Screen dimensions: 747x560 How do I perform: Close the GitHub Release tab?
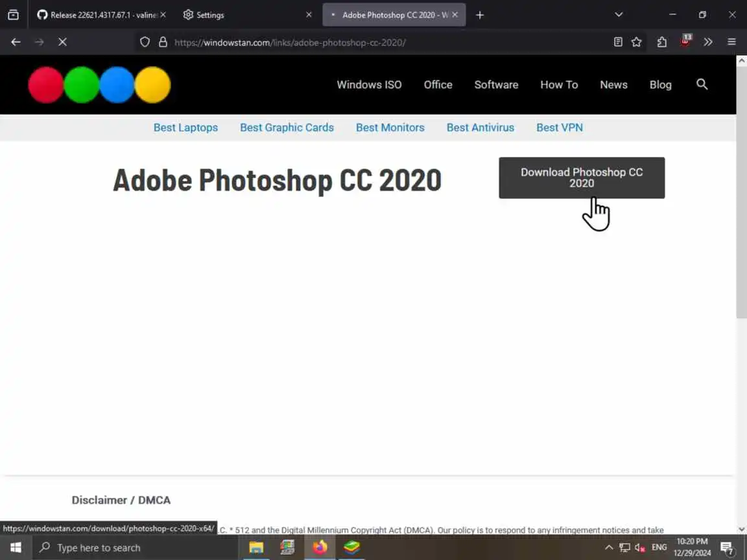point(163,15)
